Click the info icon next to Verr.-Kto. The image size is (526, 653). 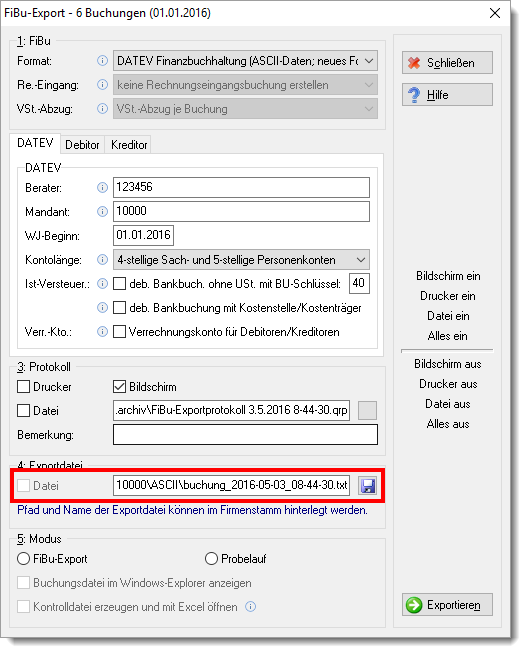[102, 332]
